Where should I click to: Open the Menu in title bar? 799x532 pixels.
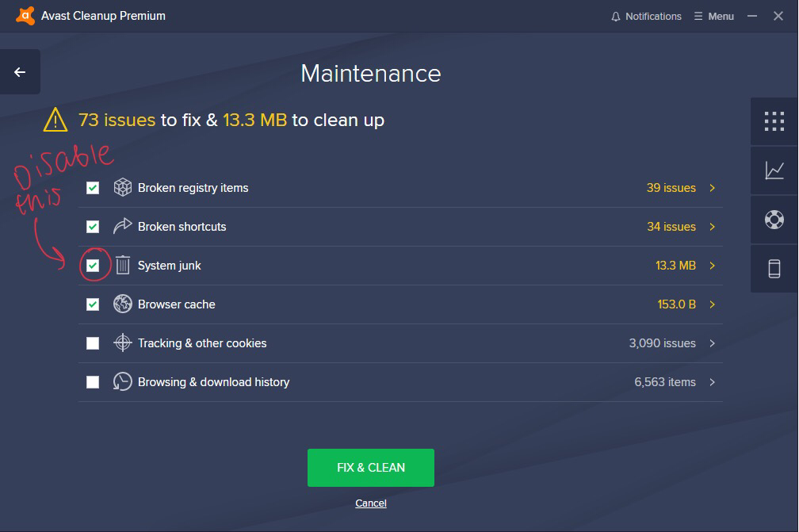[714, 17]
